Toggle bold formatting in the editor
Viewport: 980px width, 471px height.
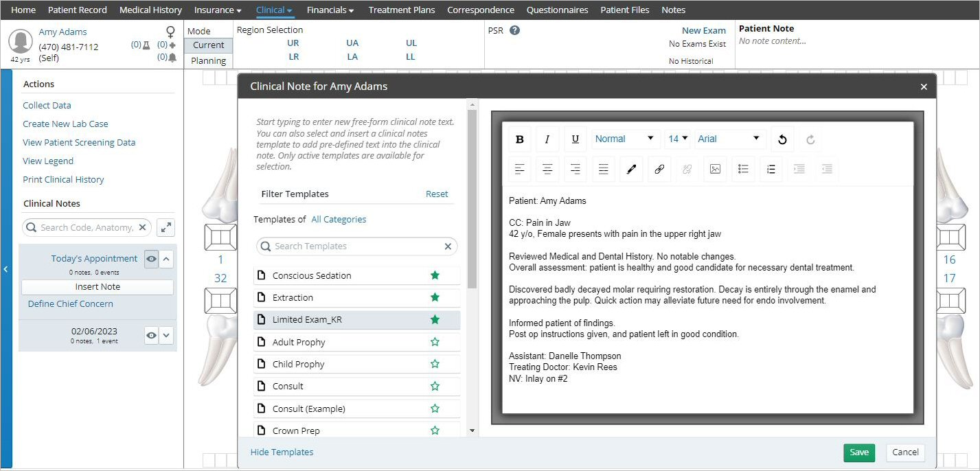(x=520, y=139)
